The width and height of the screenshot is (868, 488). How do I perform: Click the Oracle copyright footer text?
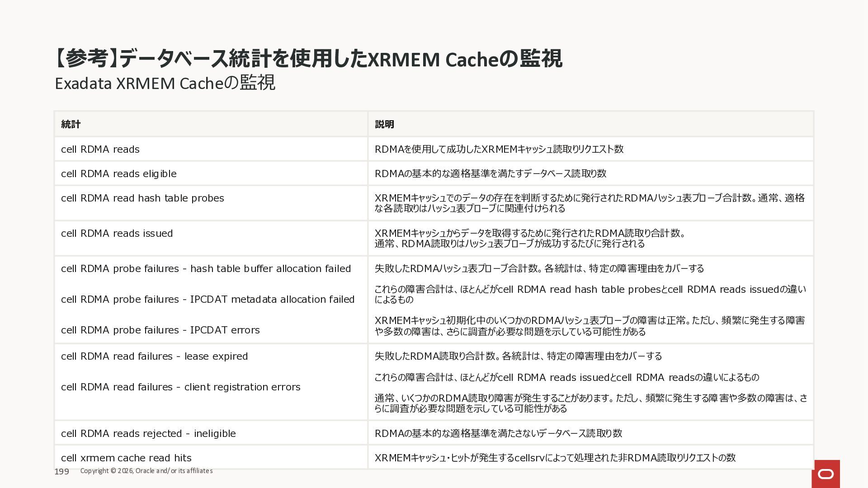146,471
